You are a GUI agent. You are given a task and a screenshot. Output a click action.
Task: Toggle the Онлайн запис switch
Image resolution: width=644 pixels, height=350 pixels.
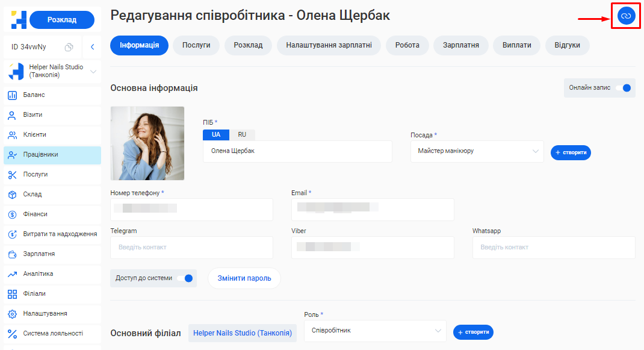(623, 88)
